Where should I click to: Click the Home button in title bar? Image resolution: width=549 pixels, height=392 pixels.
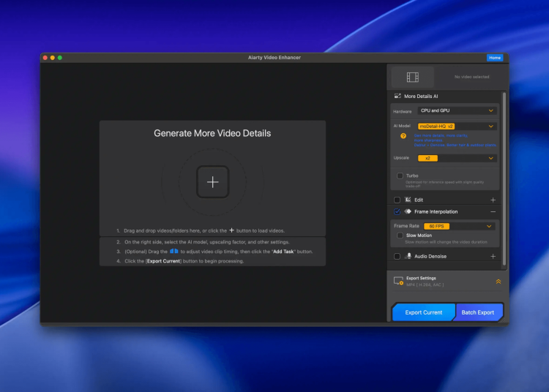pos(495,58)
